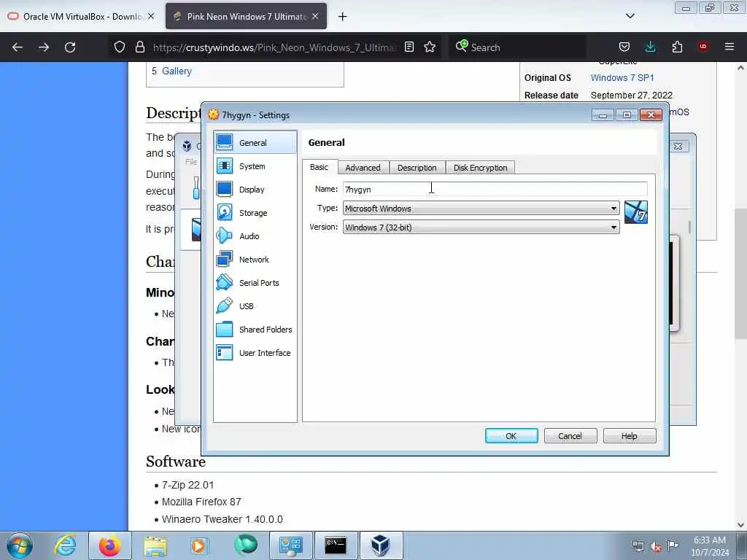This screenshot has width=747, height=560.
Task: Open Display settings category
Action: point(255,189)
